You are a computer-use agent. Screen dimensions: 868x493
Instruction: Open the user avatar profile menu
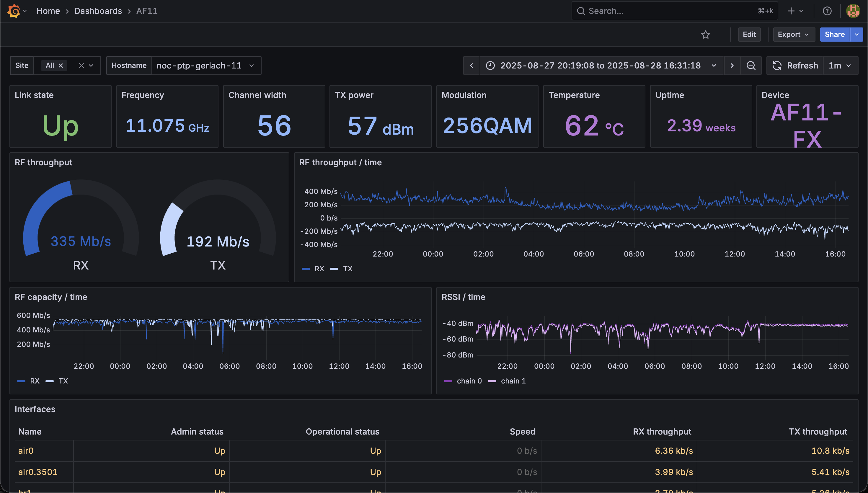(x=853, y=11)
